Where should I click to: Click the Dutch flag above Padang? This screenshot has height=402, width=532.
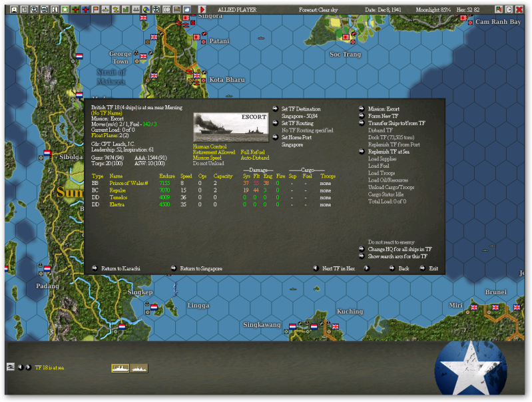click(47, 268)
